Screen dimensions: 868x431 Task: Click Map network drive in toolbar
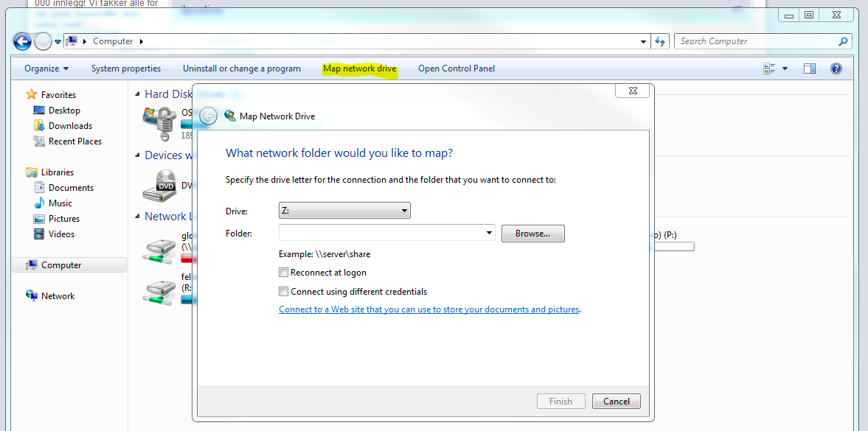tap(360, 69)
